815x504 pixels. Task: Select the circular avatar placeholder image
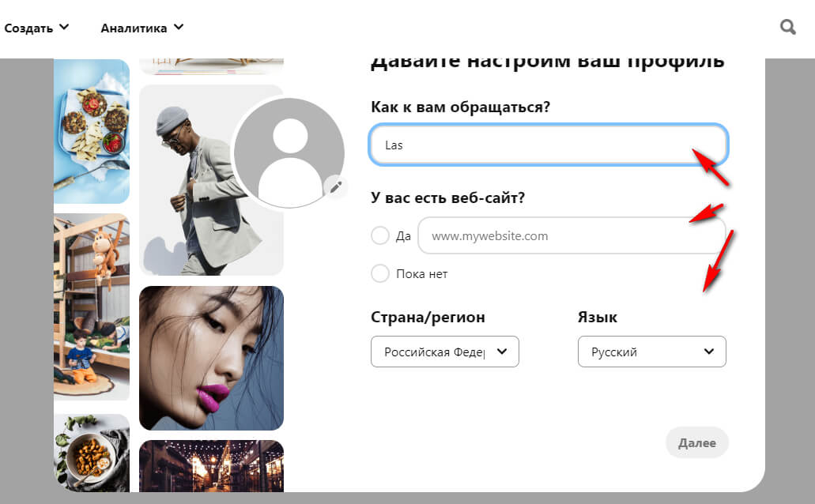[289, 150]
